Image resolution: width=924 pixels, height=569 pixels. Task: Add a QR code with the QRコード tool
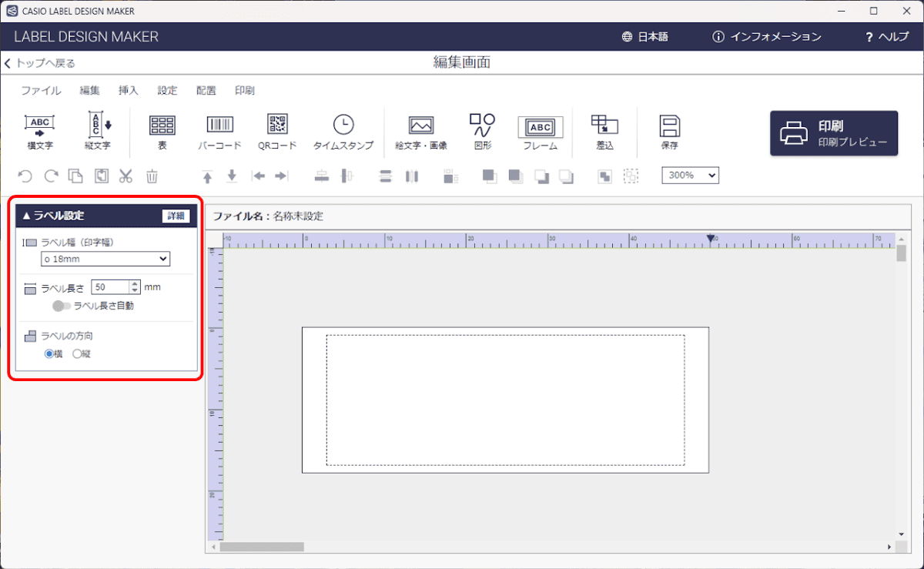pyautogui.click(x=277, y=131)
